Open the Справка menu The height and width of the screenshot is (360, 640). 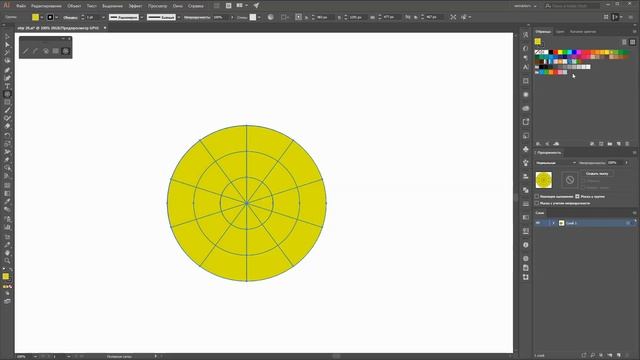coord(196,6)
